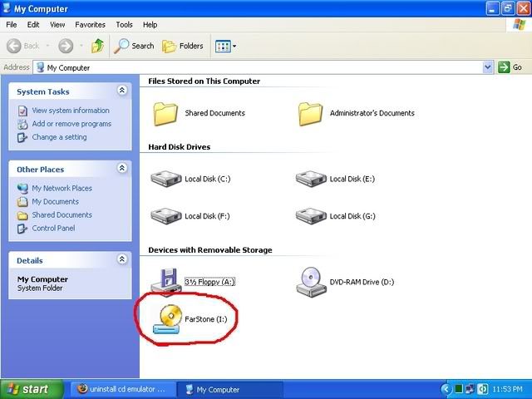Open the Views dropdown arrow
The height and width of the screenshot is (399, 532).
(x=234, y=47)
